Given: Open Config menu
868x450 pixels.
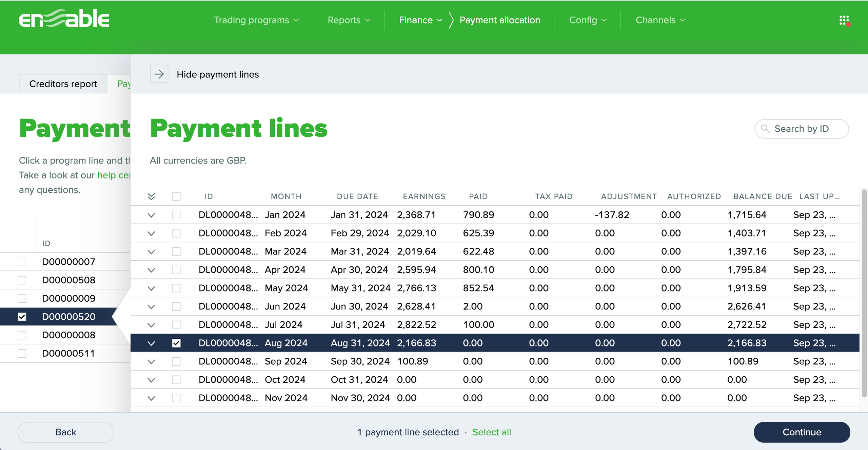Looking at the screenshot, I should (588, 20).
